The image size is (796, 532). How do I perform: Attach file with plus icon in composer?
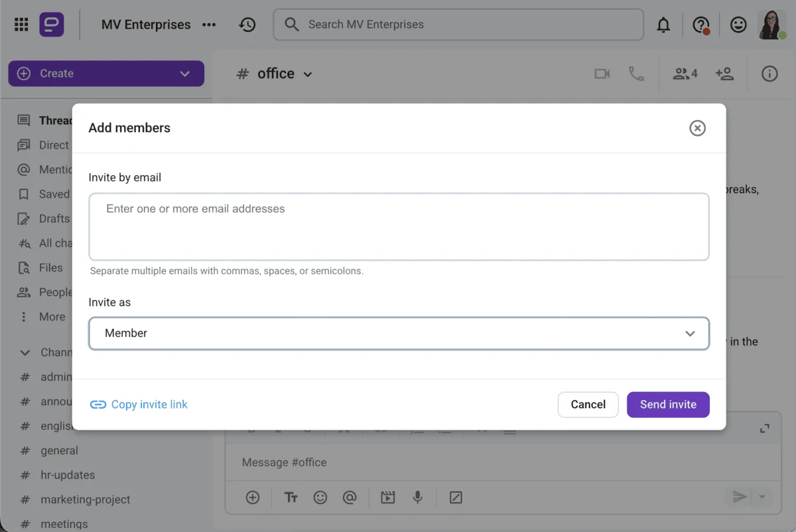tap(253, 498)
